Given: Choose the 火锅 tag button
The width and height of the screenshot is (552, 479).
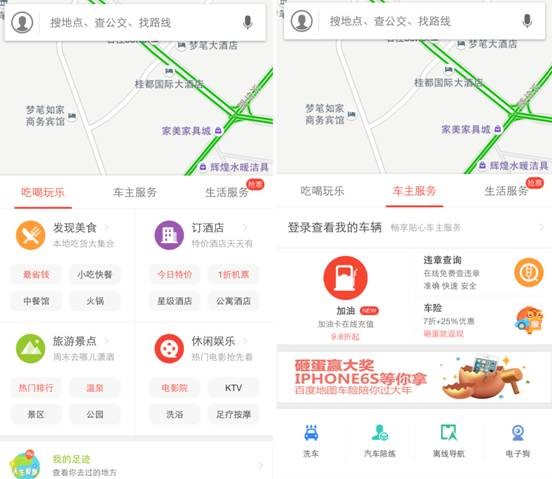Looking at the screenshot, I should pyautogui.click(x=95, y=301).
